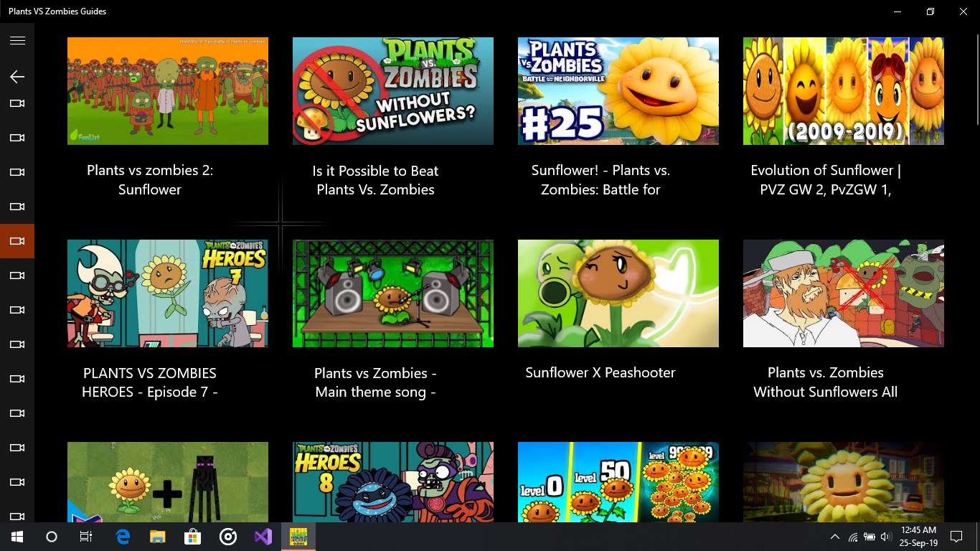Open sunflower on stage with speakers thumbnail
The width and height of the screenshot is (980, 551).
pos(393,293)
